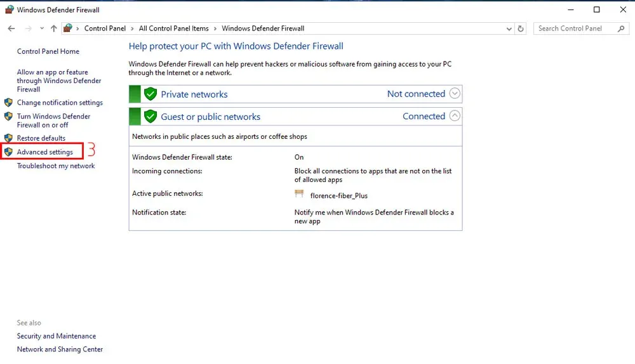Select Windows Defender Firewall breadcrumb
The width and height of the screenshot is (635, 364).
(263, 29)
